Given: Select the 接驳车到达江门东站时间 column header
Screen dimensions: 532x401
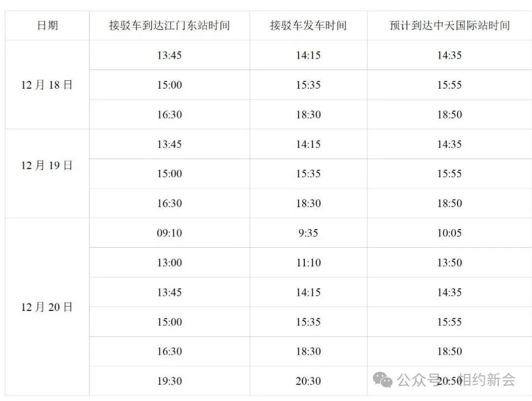Looking at the screenshot, I should [169, 26].
